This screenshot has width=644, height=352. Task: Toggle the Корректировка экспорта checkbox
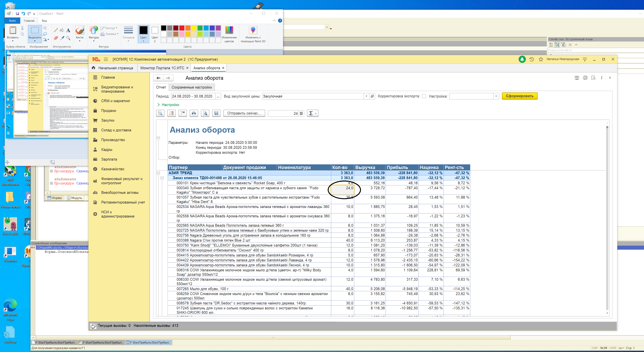click(x=424, y=96)
